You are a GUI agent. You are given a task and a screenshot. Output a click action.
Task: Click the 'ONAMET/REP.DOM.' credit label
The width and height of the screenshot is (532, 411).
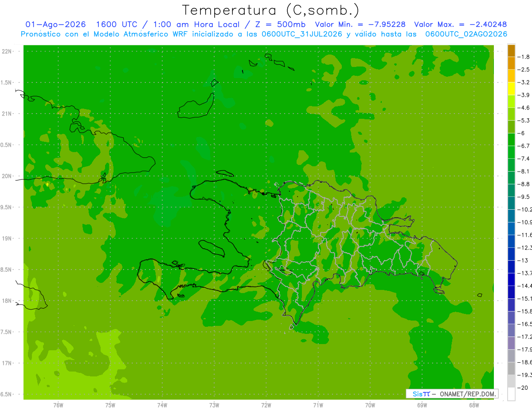pyautogui.click(x=468, y=394)
